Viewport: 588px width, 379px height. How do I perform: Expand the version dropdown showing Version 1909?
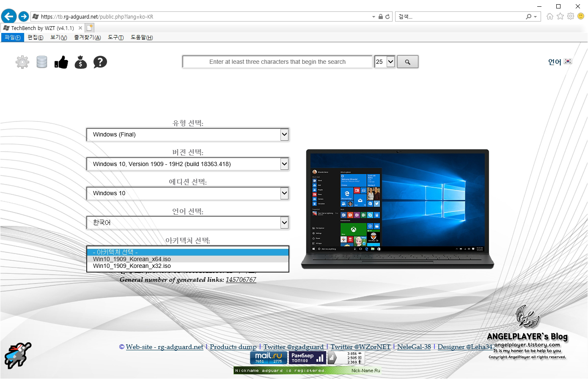[284, 164]
